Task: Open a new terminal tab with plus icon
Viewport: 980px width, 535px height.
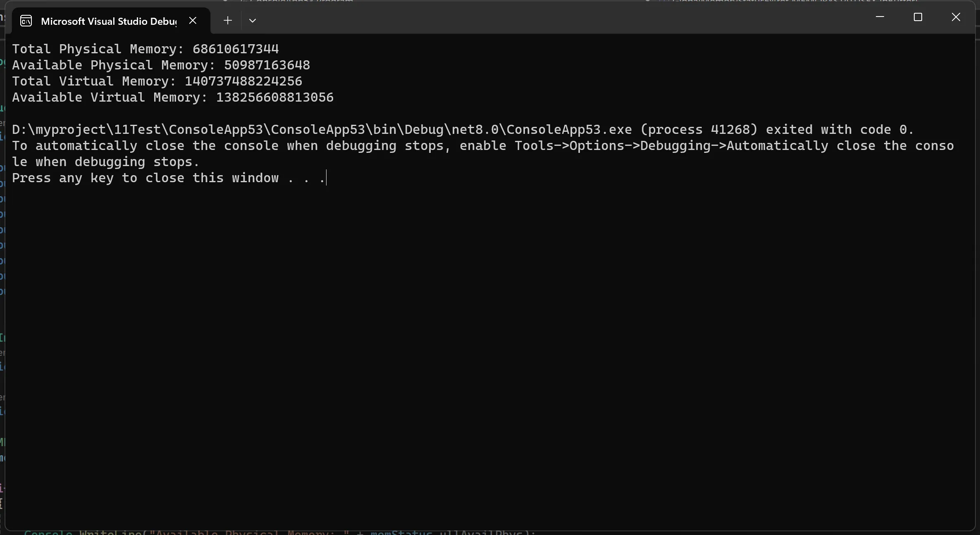Action: pyautogui.click(x=228, y=20)
